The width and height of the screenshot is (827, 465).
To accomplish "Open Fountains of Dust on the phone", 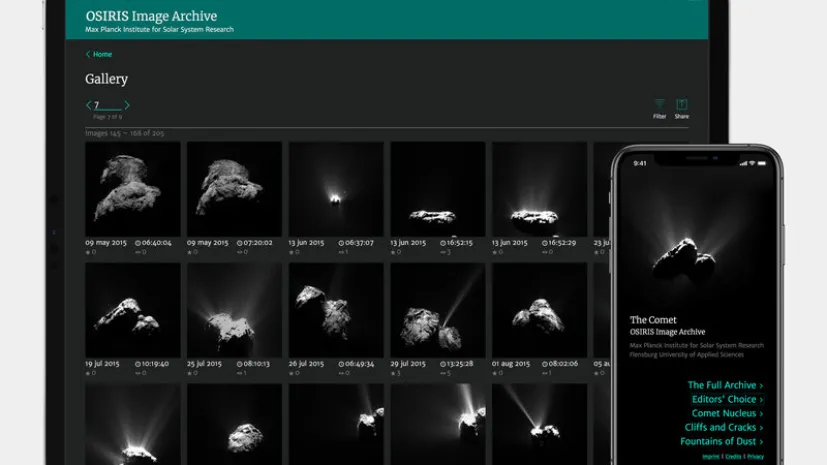I will click(x=718, y=441).
